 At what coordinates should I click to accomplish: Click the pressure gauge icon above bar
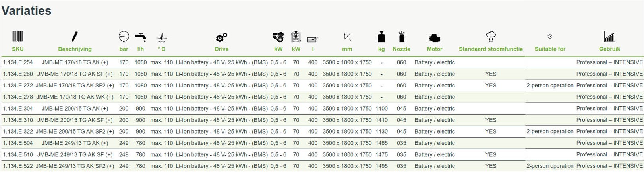click(x=124, y=37)
